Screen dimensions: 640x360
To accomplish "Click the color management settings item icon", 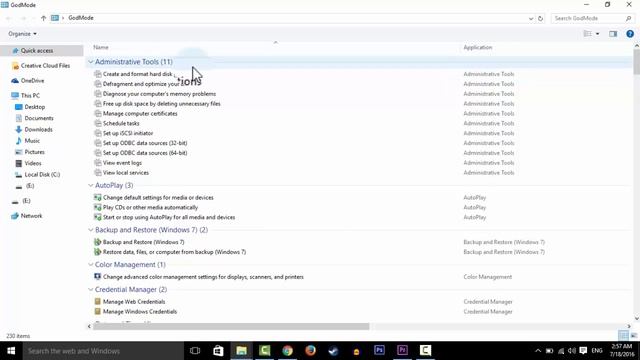I will coord(98,277).
